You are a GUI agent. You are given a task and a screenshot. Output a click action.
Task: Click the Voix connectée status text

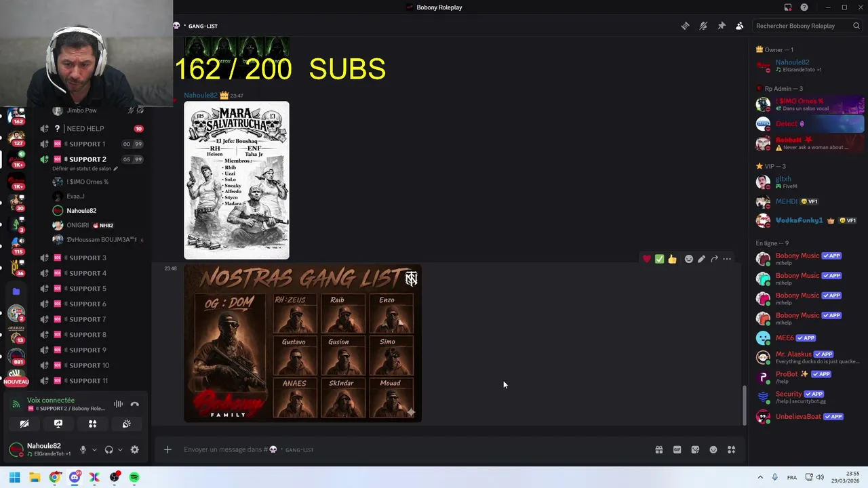click(x=51, y=401)
